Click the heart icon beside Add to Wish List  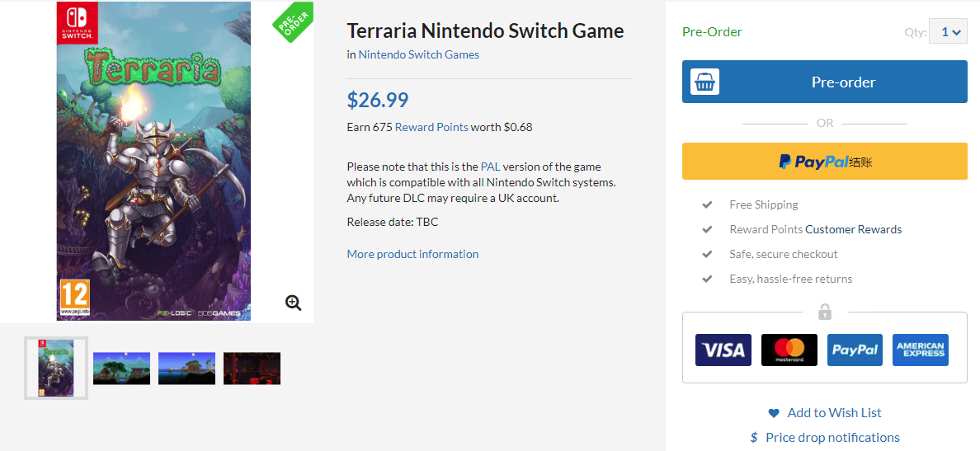[773, 413]
